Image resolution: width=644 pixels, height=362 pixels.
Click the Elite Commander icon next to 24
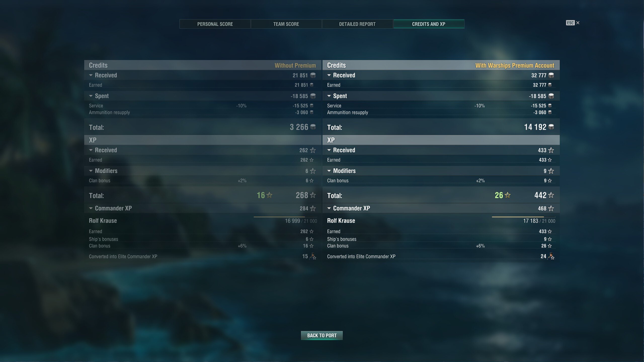coord(551,256)
